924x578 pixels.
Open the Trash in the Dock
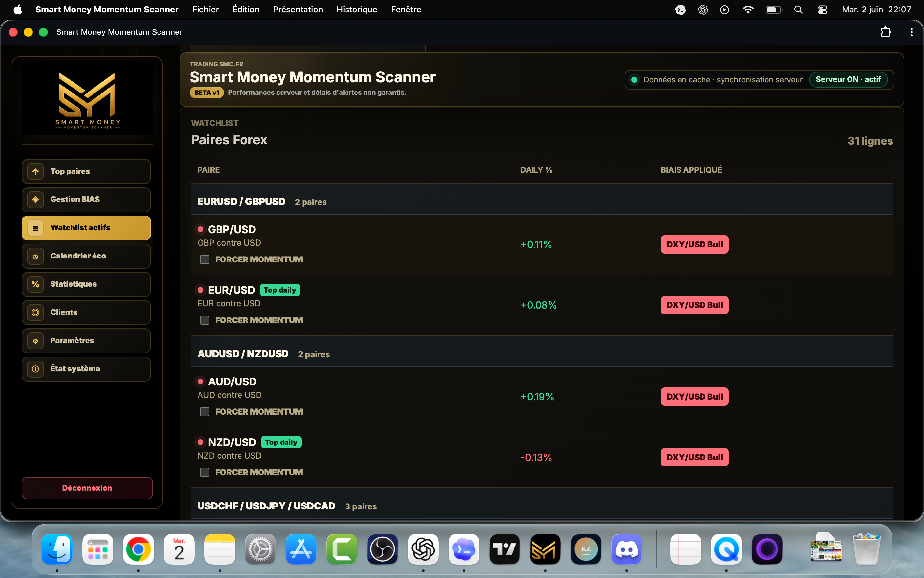[x=867, y=549]
